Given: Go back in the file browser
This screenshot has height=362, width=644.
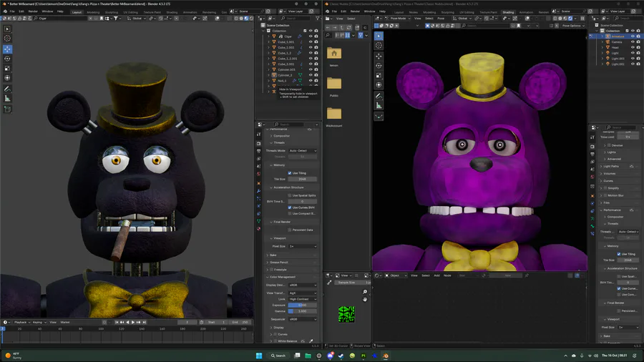Looking at the screenshot, I should (x=328, y=27).
